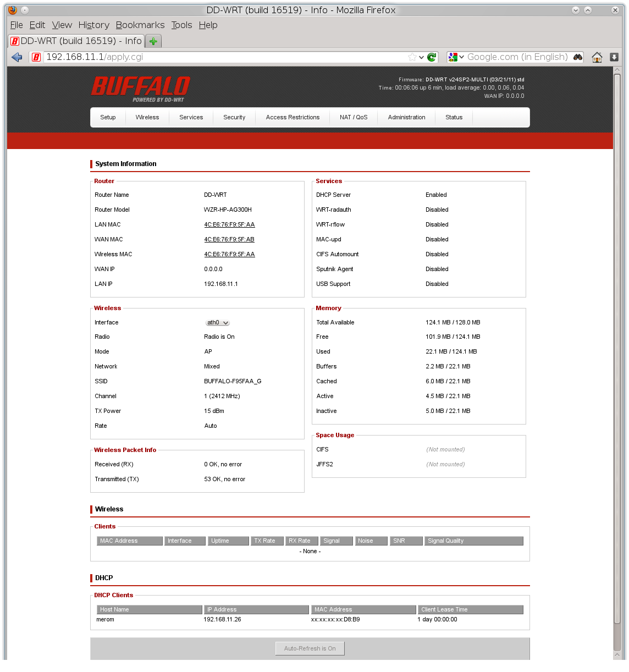Click the Total Available memory value

coord(453,323)
